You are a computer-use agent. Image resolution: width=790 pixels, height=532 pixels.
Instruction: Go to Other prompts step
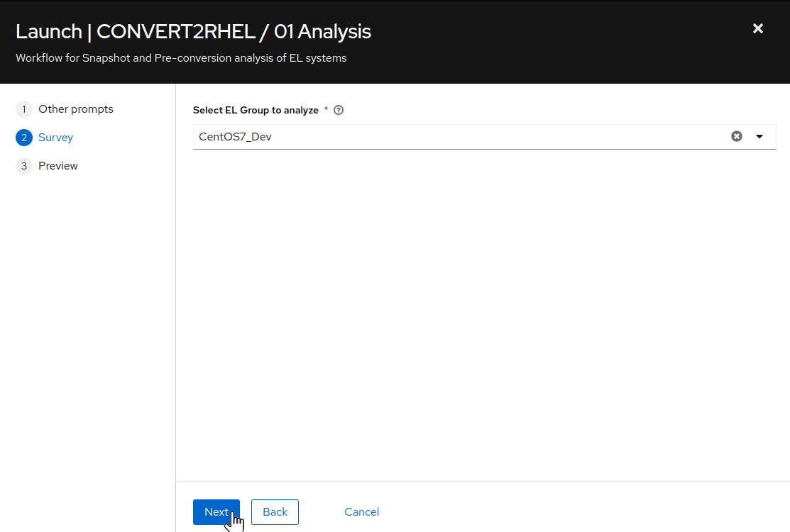75,109
